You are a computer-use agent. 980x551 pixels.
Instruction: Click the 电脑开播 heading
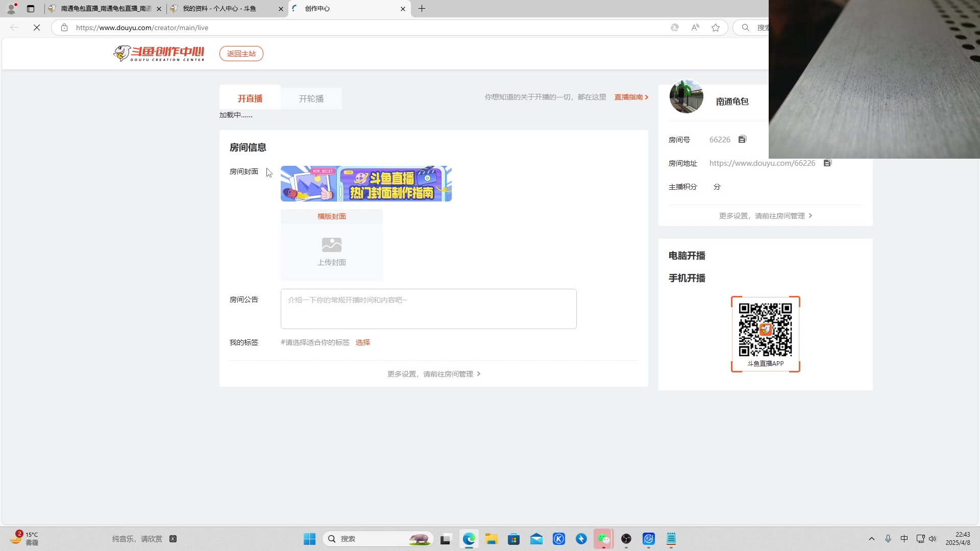(x=687, y=256)
